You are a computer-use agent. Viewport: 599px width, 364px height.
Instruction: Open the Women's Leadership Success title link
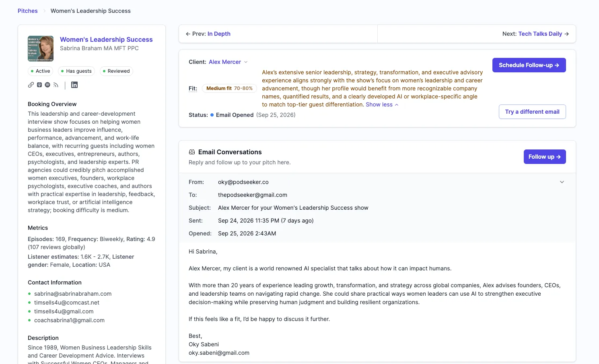[x=106, y=39]
